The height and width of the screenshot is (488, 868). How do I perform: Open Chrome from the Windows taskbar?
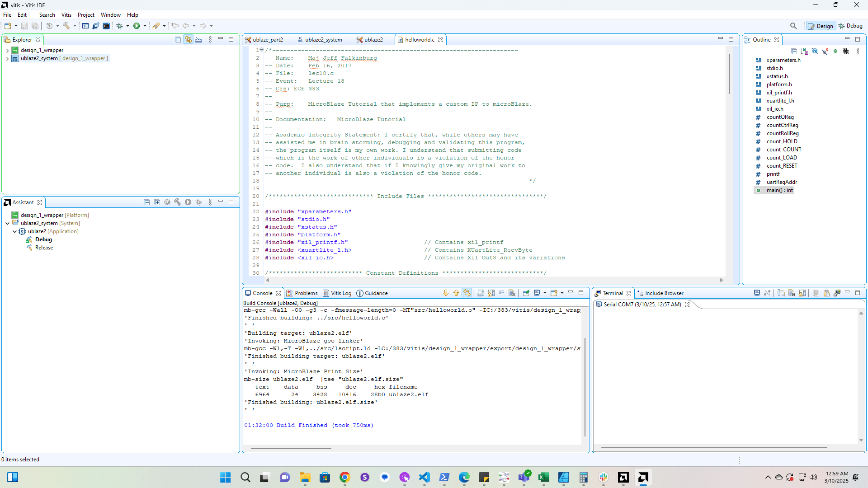[x=344, y=477]
